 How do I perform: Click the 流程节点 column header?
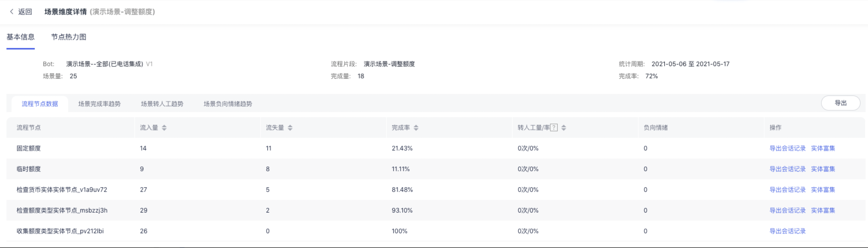coord(29,128)
